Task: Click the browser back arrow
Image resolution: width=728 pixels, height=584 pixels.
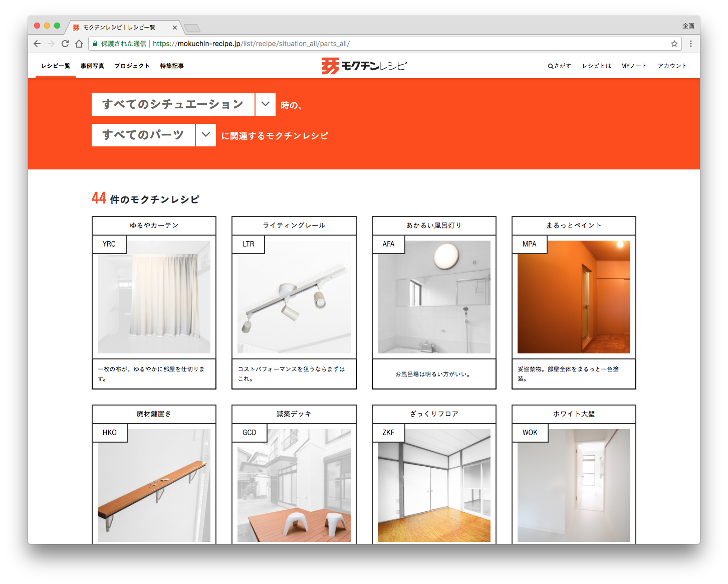Action: (x=37, y=44)
